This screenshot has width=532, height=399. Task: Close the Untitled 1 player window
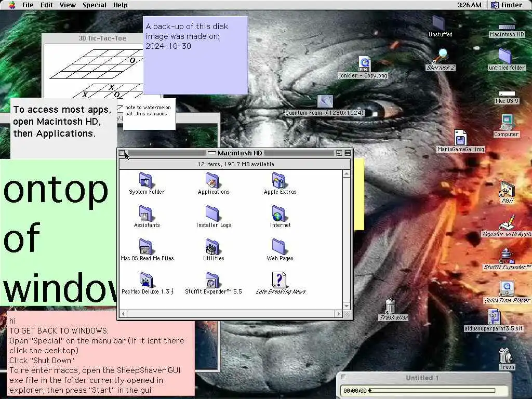click(x=343, y=377)
